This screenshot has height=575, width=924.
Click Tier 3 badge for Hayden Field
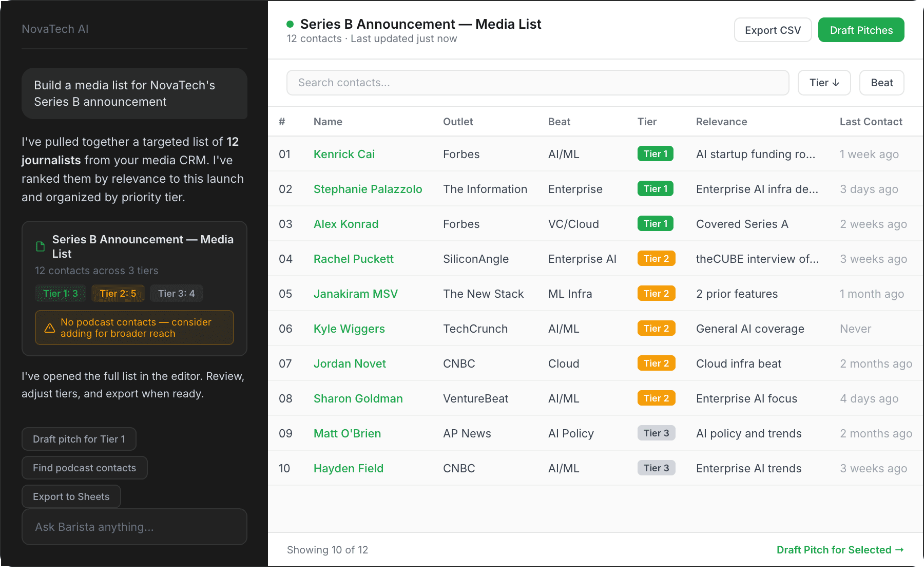[x=656, y=468]
